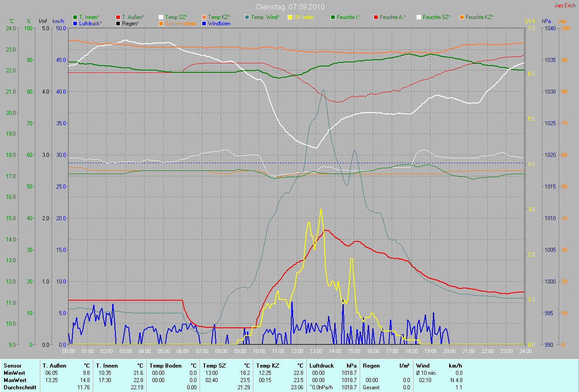Click the red swatch beside Feuchte A.*
The width and height of the screenshot is (579, 392).
pyautogui.click(x=376, y=17)
